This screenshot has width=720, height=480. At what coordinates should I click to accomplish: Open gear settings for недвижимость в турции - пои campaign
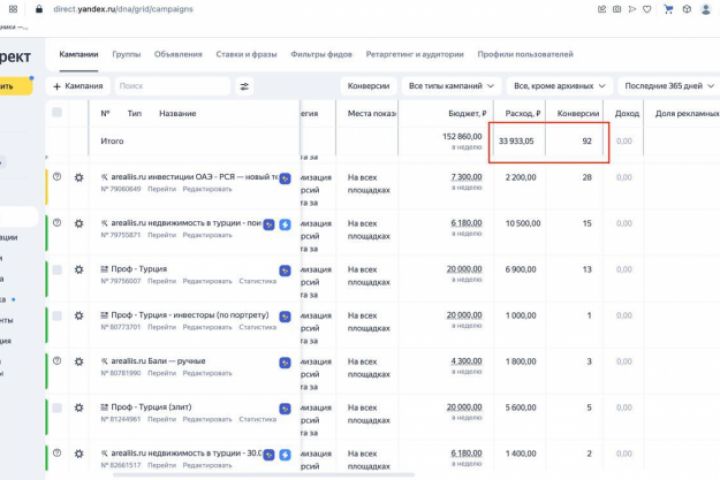point(79,223)
